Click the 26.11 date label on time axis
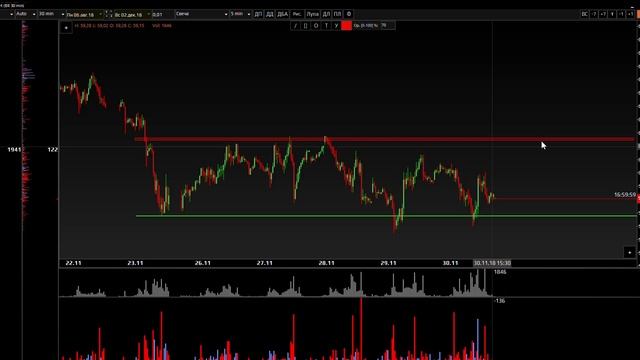Viewport: 640px width, 360px height. tap(202, 263)
